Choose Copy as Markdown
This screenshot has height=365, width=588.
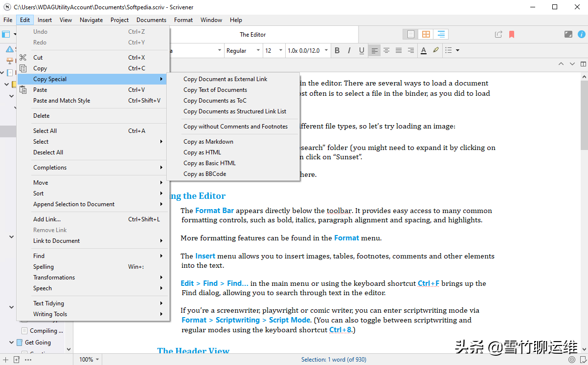pos(233,142)
